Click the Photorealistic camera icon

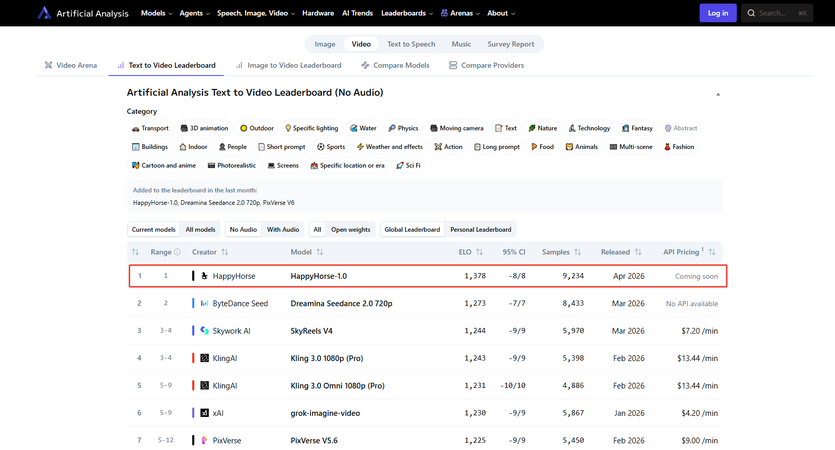(x=211, y=166)
